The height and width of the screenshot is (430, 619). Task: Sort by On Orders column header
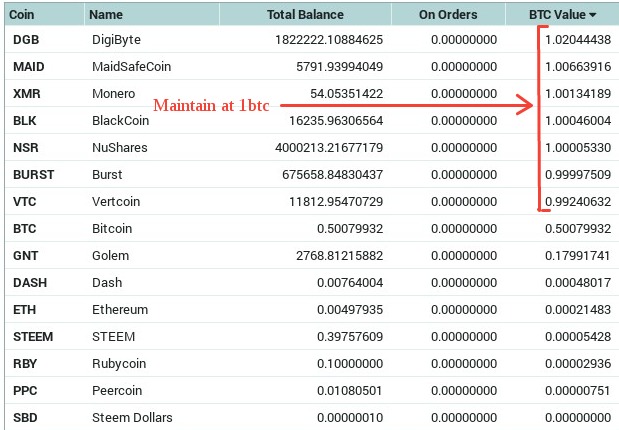(x=448, y=15)
